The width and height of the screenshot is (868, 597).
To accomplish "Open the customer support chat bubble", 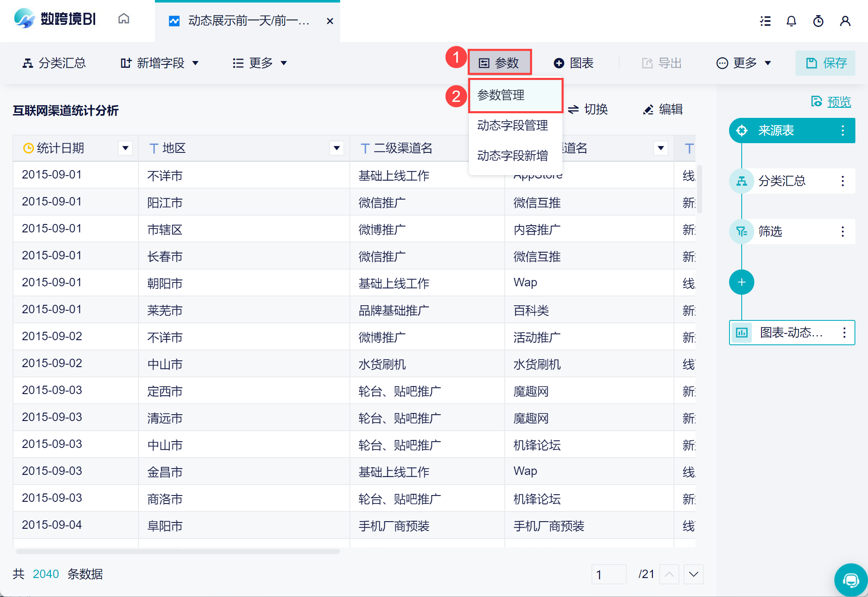I will tap(850, 581).
